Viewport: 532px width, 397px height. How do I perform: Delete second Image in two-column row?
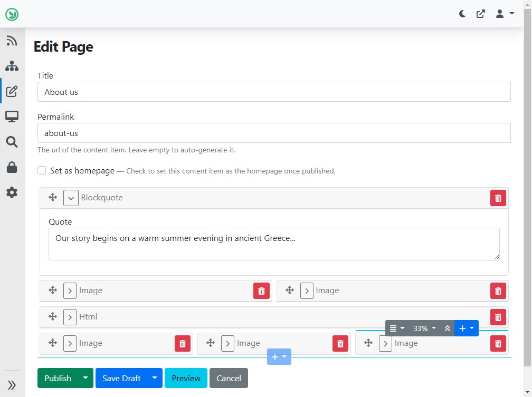pyautogui.click(x=498, y=291)
